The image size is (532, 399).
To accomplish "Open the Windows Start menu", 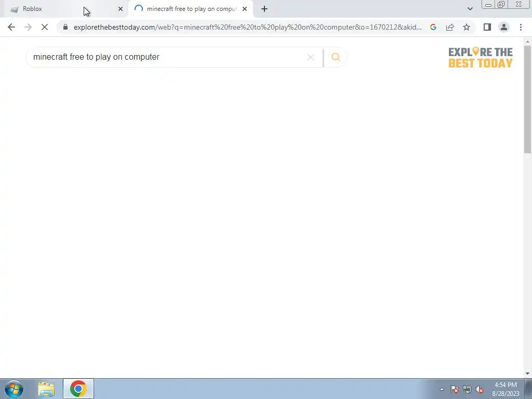I will [x=14, y=389].
